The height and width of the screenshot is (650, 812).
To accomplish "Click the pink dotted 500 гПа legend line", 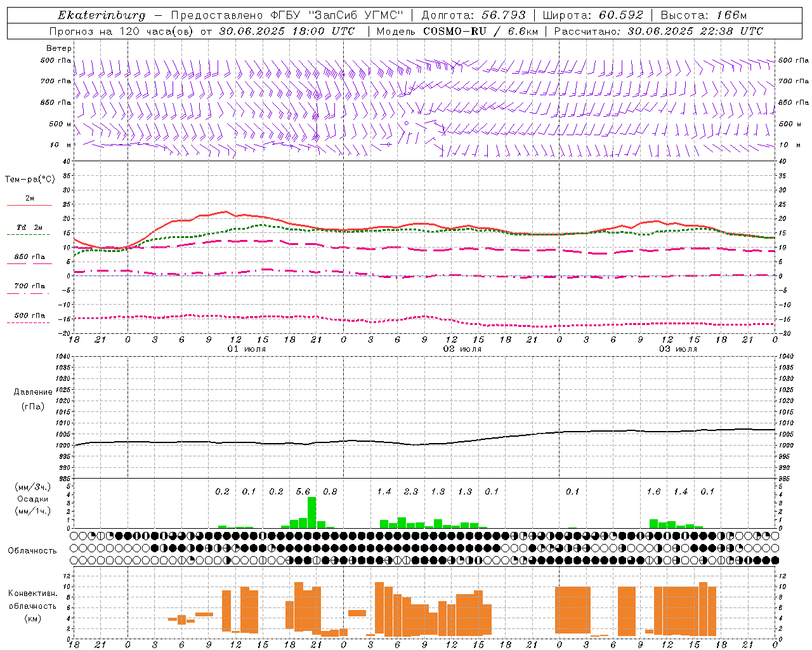I will [x=28, y=322].
